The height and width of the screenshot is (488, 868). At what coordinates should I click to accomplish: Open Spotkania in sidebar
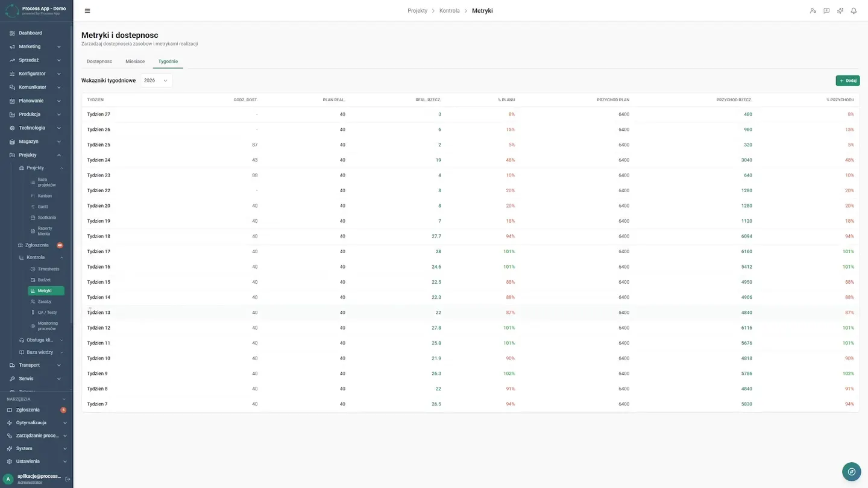point(46,217)
